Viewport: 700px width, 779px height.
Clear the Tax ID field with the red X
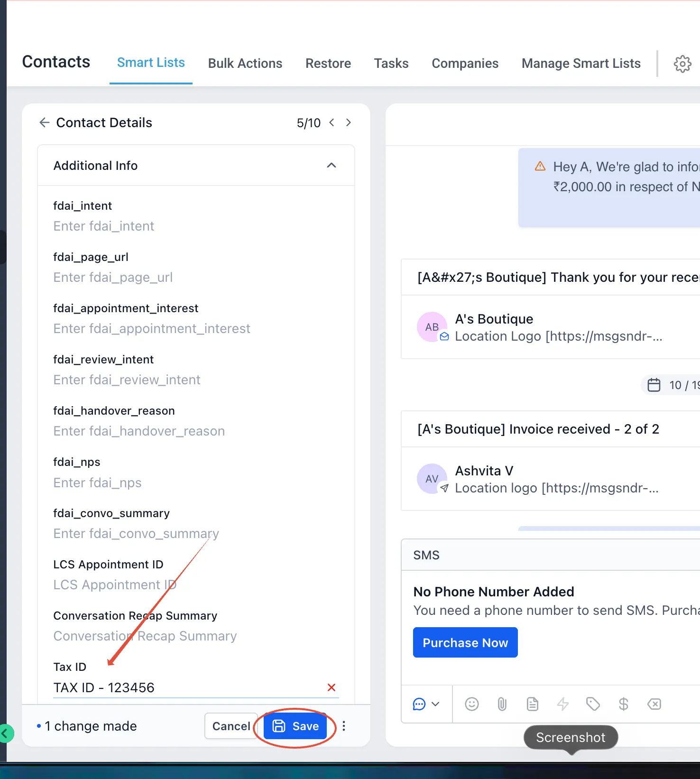(x=332, y=687)
